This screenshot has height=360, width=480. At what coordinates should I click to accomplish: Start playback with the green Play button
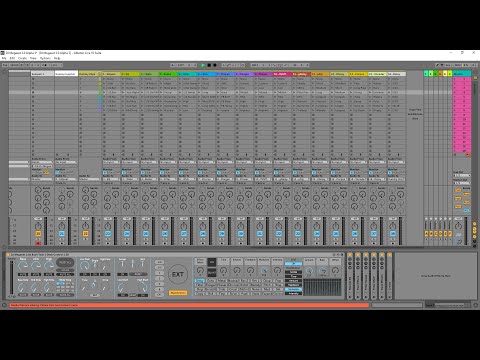click(203, 65)
